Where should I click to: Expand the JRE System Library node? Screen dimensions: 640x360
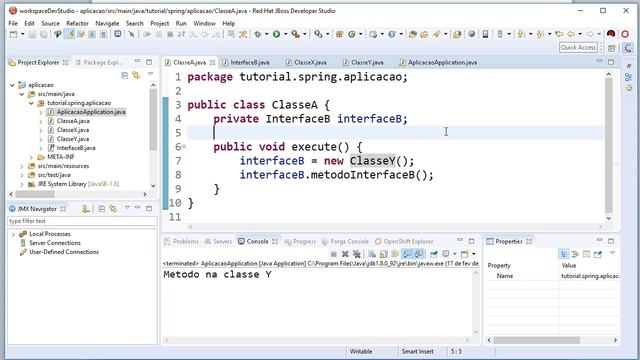pyautogui.click(x=22, y=184)
